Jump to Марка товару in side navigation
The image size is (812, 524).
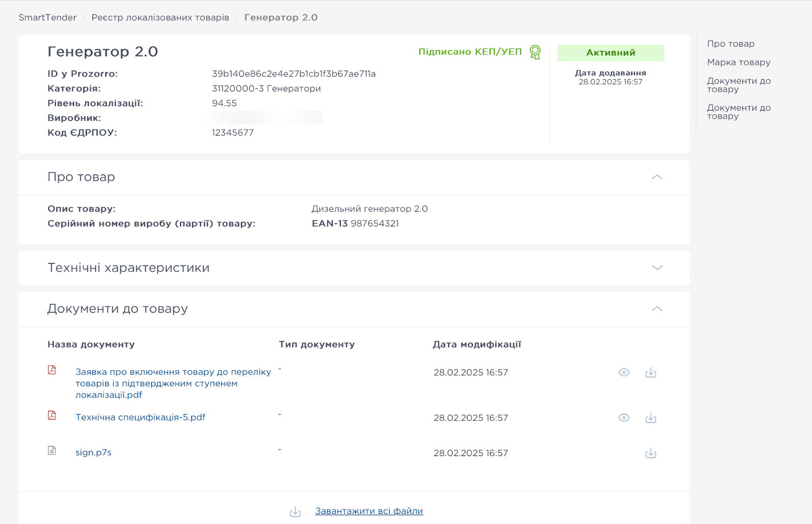click(x=738, y=62)
